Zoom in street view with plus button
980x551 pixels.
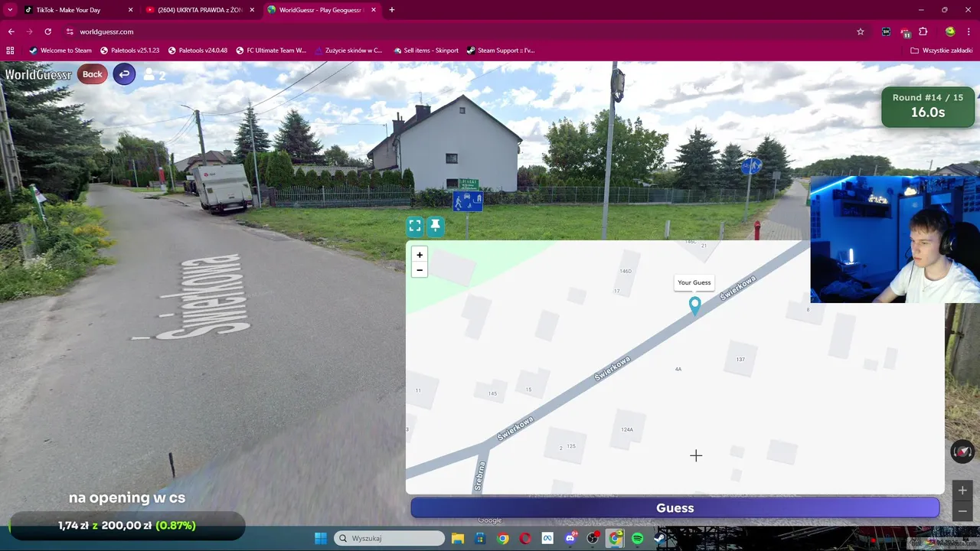pyautogui.click(x=962, y=491)
